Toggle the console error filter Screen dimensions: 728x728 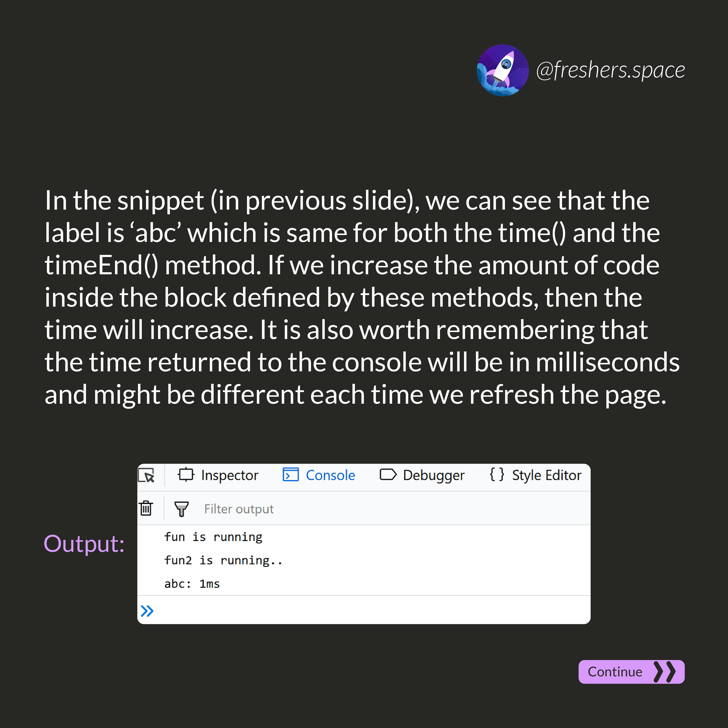click(x=183, y=509)
